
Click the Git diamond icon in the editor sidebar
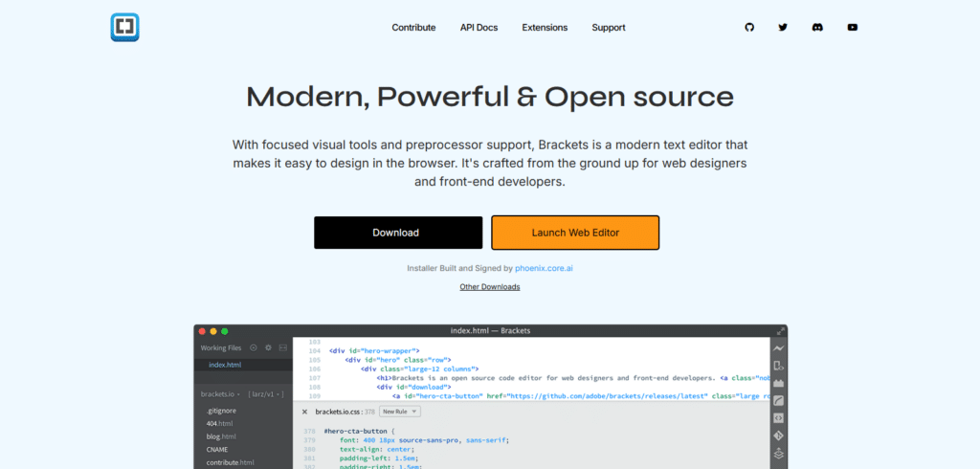pos(778,435)
